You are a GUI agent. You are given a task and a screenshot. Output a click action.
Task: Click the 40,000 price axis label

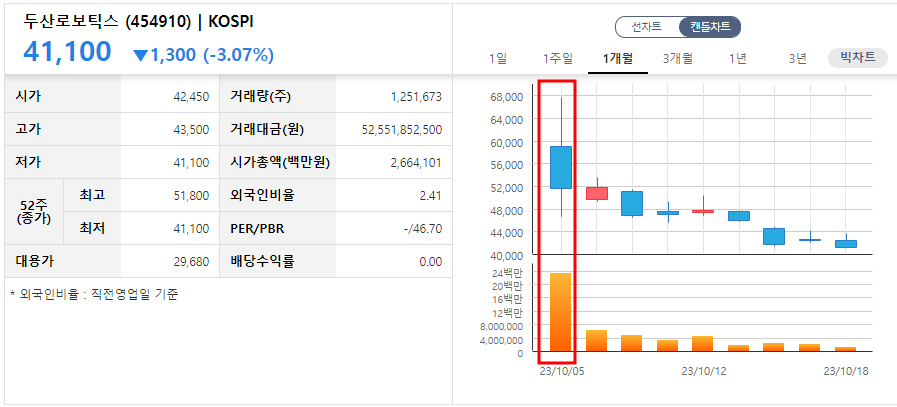pos(507,255)
